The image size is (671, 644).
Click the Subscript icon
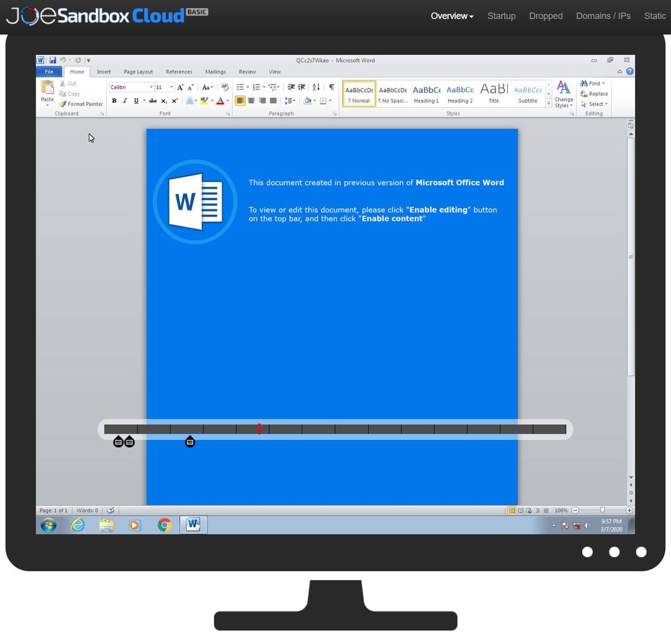pyautogui.click(x=163, y=101)
